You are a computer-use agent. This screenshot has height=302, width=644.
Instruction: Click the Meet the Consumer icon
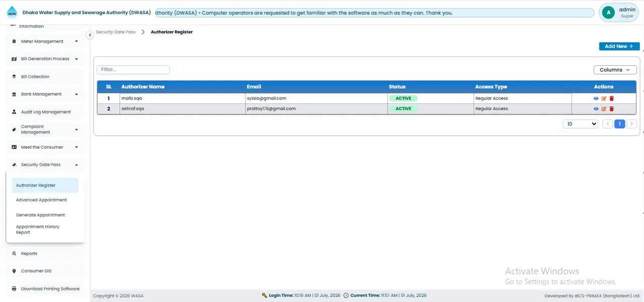pos(14,147)
